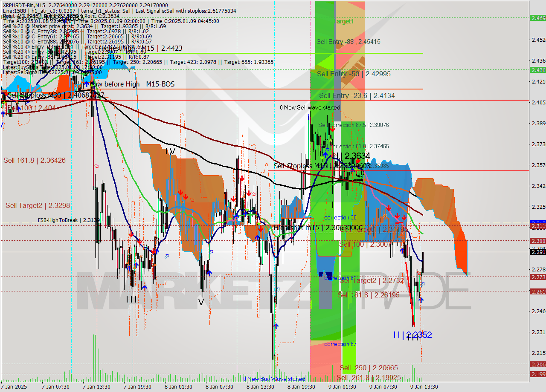This screenshot has width=546, height=392.
Task: Click the green 'Target1' label
Action: pyautogui.click(x=344, y=21)
